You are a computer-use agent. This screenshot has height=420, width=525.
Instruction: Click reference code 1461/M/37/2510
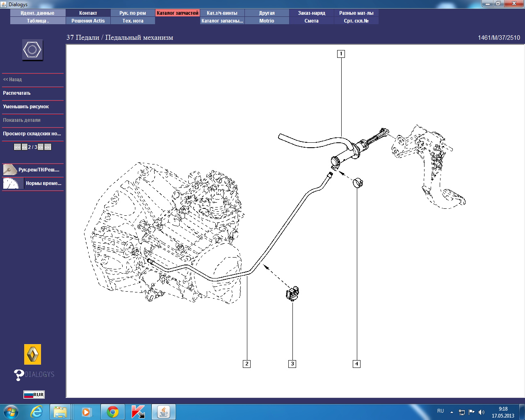tap(499, 38)
